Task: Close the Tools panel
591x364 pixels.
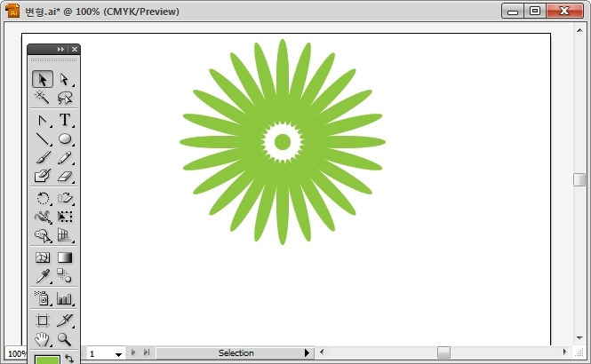Action: coord(75,50)
